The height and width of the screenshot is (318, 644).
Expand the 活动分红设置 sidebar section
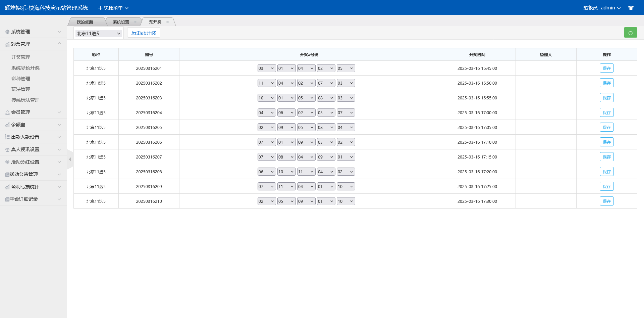click(34, 162)
